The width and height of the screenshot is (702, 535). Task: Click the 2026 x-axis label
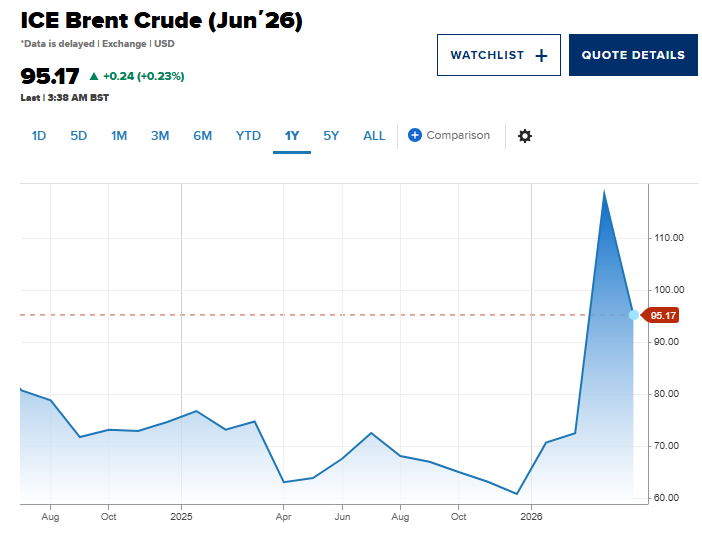(x=531, y=517)
